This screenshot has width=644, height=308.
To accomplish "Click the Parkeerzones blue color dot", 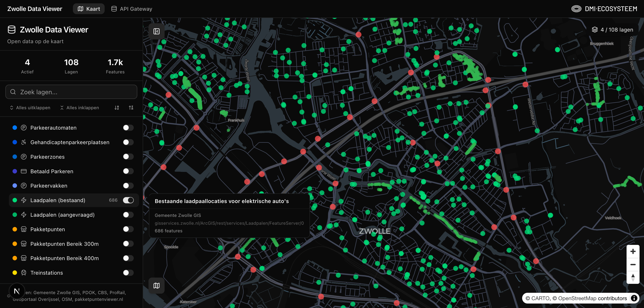I will pyautogui.click(x=15, y=157).
